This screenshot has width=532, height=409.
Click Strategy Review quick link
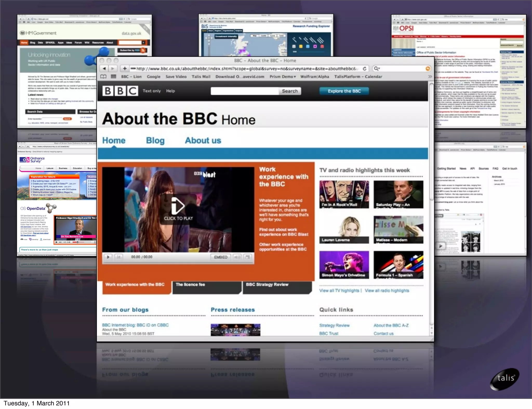click(x=334, y=325)
